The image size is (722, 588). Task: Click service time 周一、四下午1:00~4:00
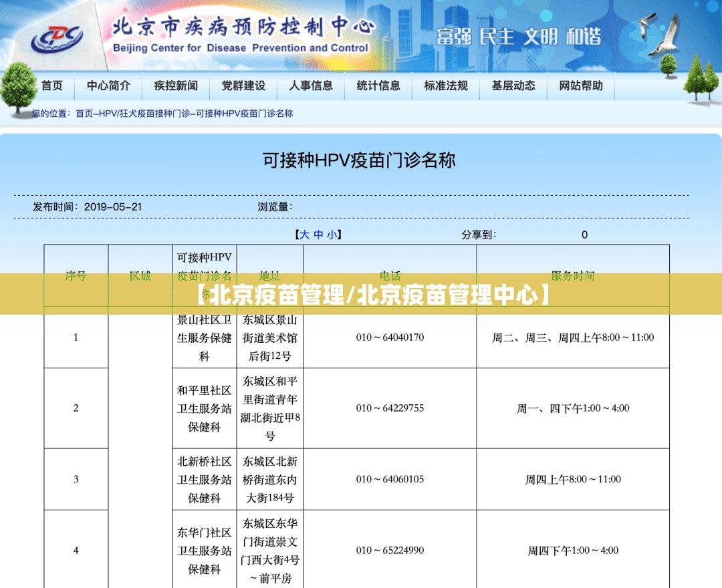pyautogui.click(x=573, y=408)
